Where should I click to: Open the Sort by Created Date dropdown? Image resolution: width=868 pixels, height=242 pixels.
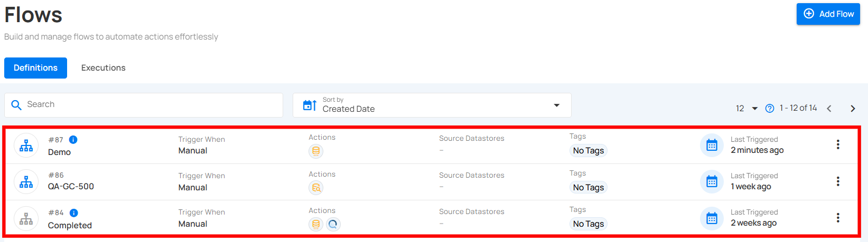(x=432, y=105)
